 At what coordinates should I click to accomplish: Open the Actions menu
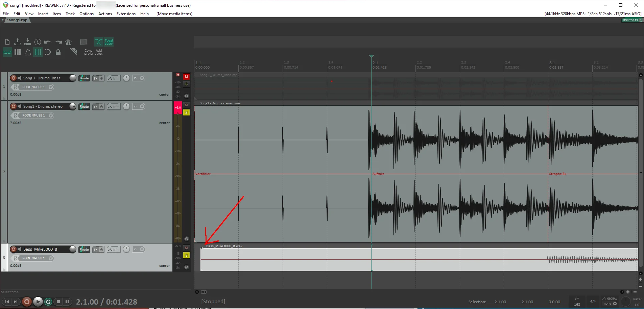click(105, 14)
